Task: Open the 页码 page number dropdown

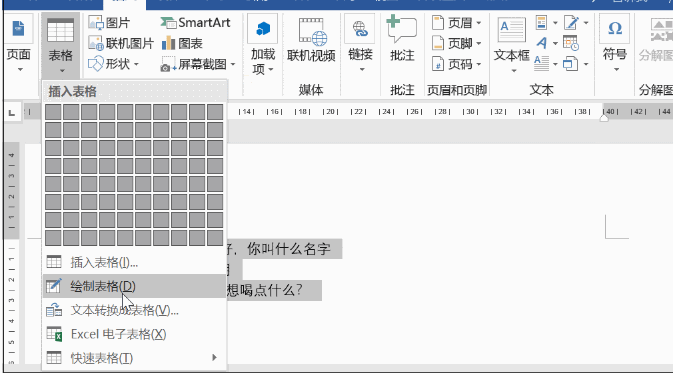Action: pyautogui.click(x=479, y=64)
